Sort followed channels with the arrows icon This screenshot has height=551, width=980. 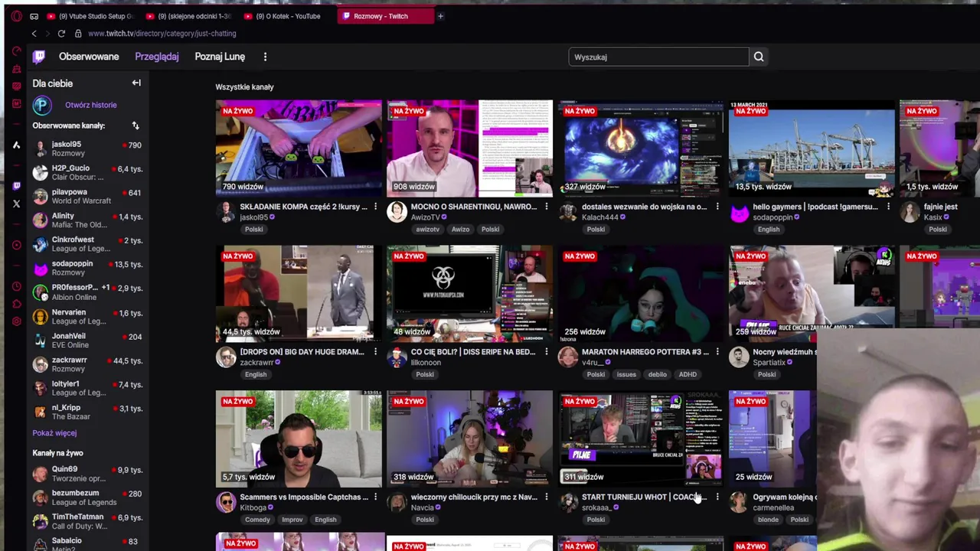coord(136,126)
